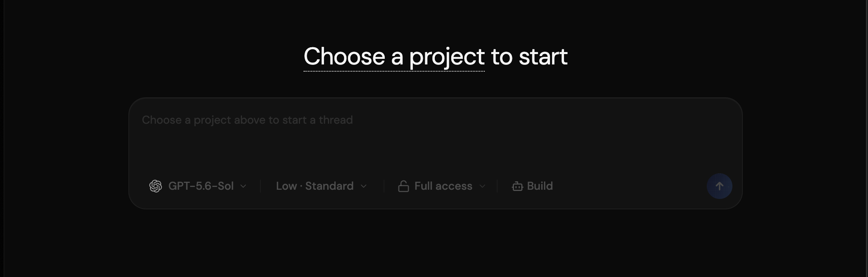The height and width of the screenshot is (277, 868).
Task: Click the underlined word "Choose" in the heading
Action: (x=344, y=56)
